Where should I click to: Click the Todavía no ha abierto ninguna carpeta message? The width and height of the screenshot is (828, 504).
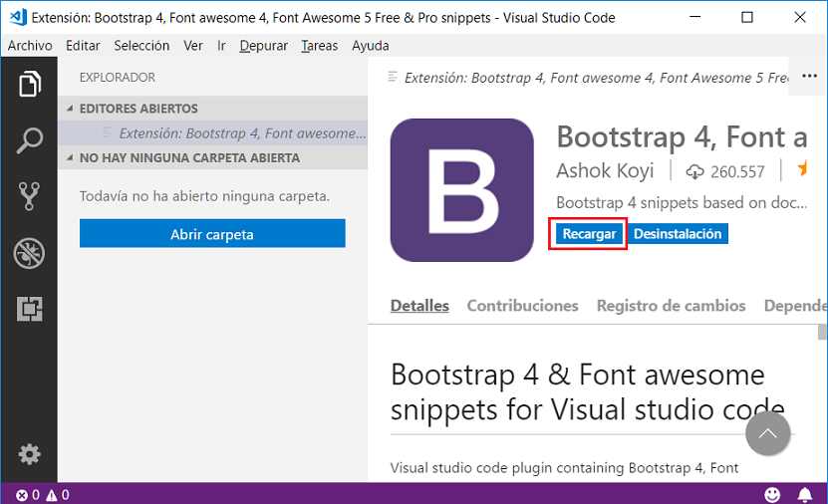(x=204, y=196)
